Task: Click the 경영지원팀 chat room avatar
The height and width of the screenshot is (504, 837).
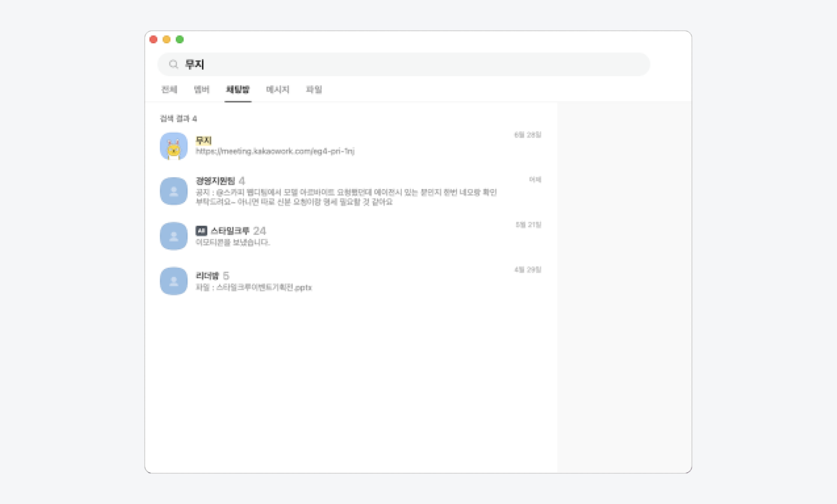Action: tap(173, 191)
